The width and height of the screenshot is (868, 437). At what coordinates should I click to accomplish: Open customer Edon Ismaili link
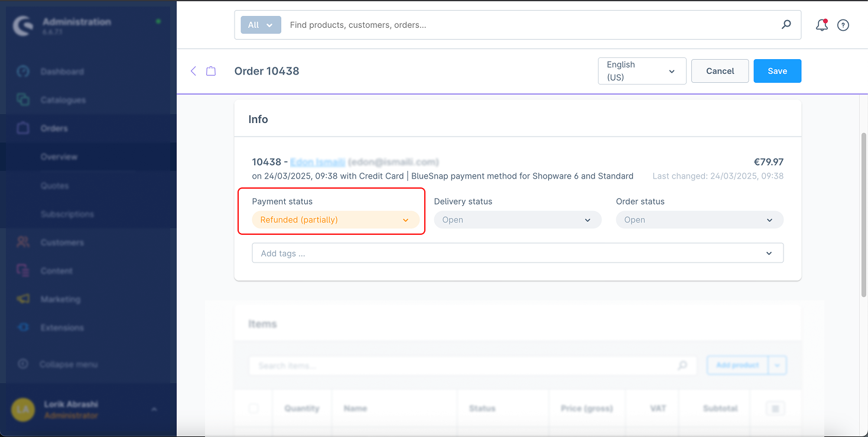tap(317, 162)
